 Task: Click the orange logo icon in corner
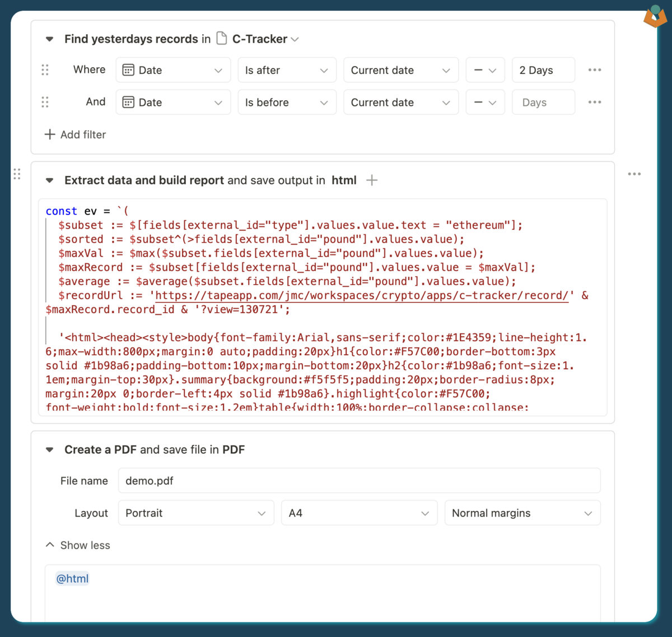click(x=654, y=17)
